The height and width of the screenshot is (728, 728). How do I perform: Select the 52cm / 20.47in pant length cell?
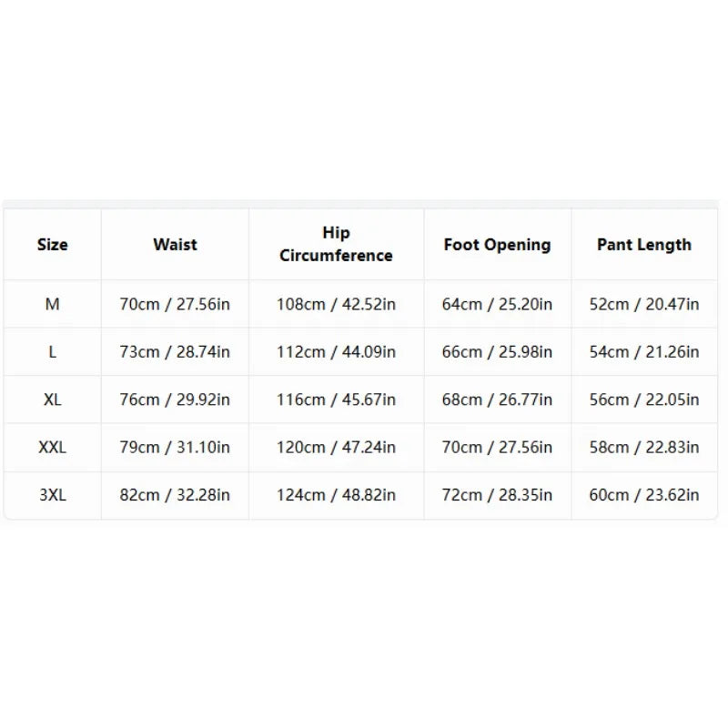pos(644,304)
